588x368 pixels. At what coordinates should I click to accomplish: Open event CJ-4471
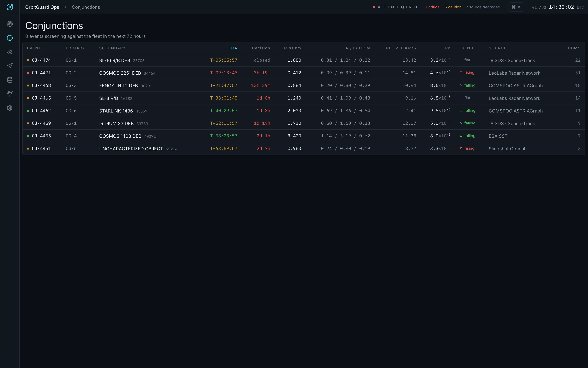pos(41,73)
